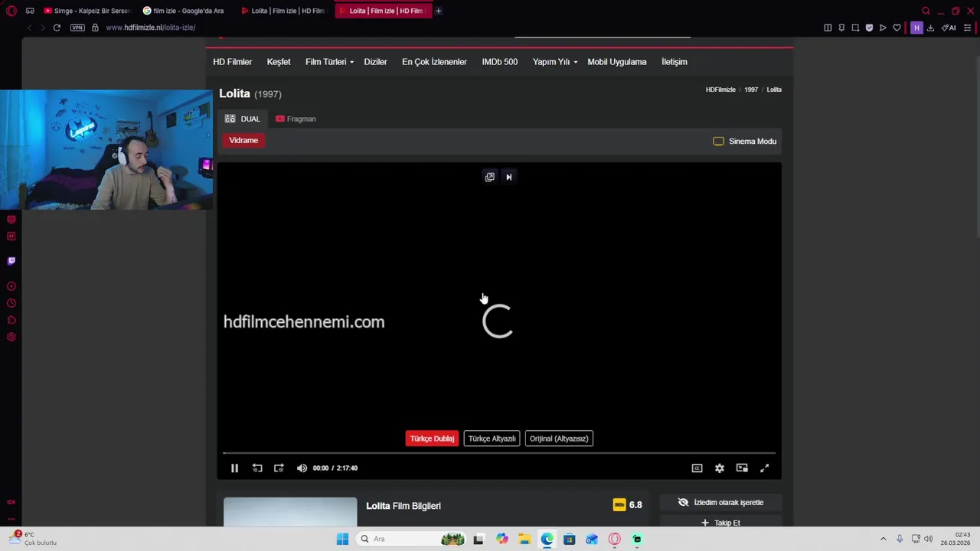Open Diziler menu item
Image resolution: width=980 pixels, height=551 pixels.
point(375,62)
